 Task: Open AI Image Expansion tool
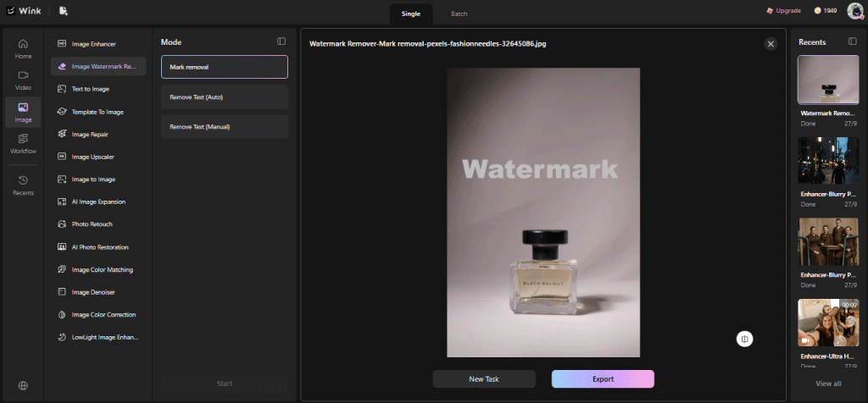click(98, 201)
